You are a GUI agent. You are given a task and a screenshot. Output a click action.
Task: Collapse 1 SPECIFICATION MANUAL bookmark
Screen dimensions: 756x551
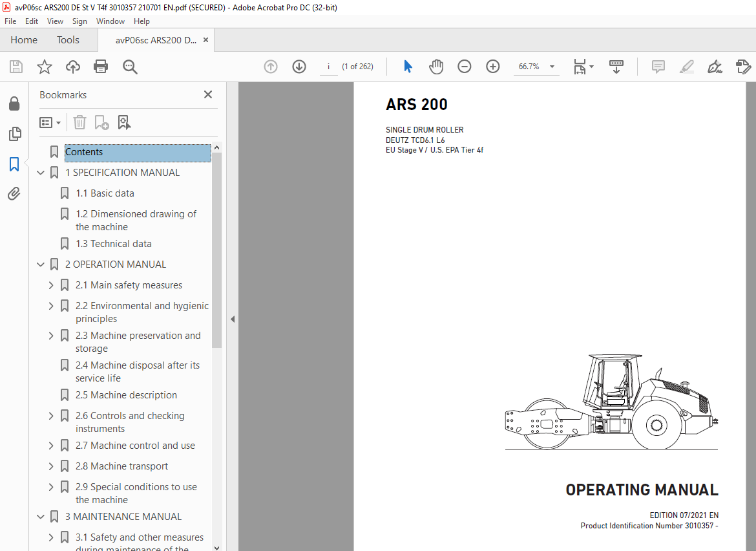41,173
